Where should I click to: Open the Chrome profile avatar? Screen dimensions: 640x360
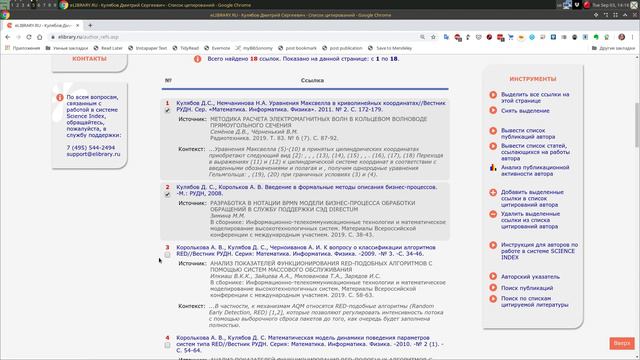click(621, 37)
